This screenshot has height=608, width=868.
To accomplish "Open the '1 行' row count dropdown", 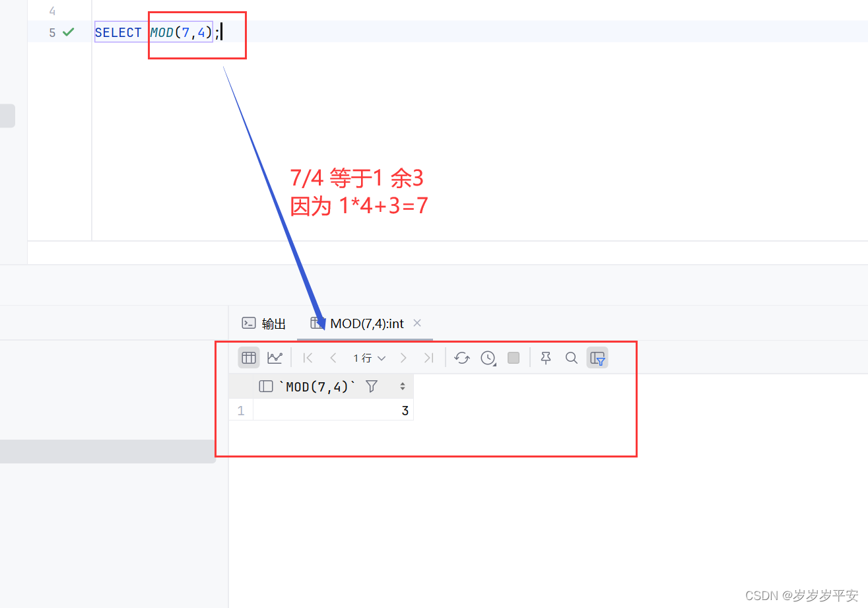I will pyautogui.click(x=369, y=358).
